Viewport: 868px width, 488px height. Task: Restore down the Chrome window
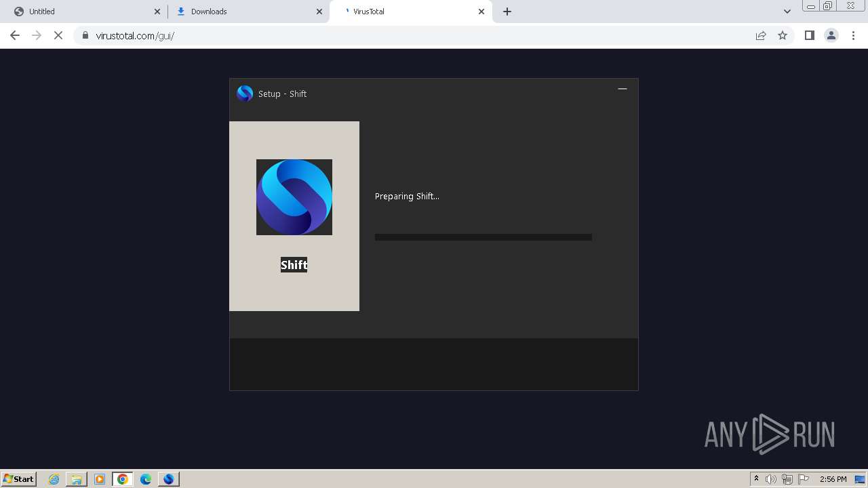[x=828, y=5]
